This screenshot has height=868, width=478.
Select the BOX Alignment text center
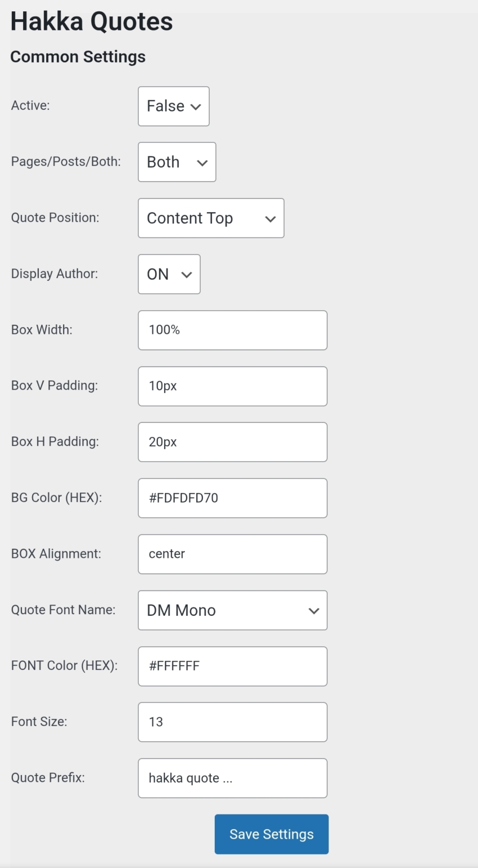(232, 554)
